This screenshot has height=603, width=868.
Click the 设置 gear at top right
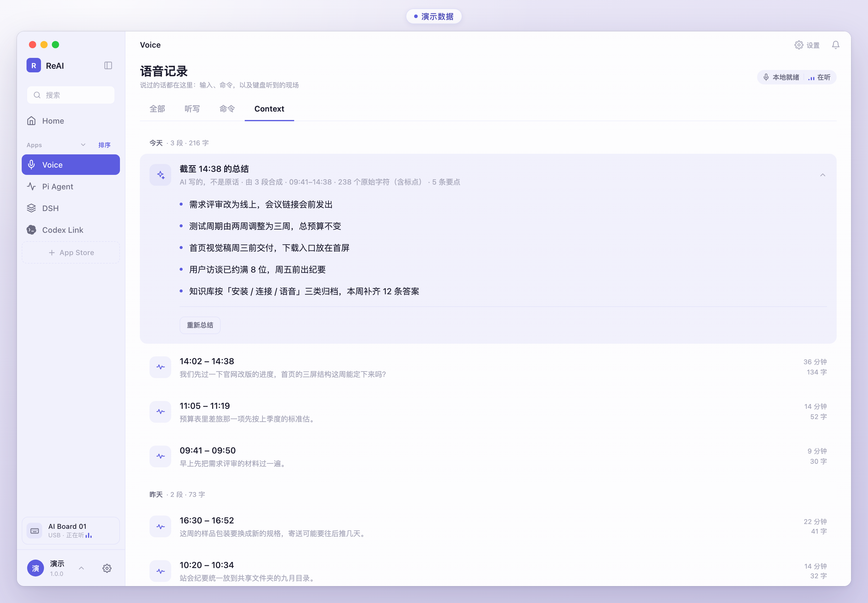click(x=807, y=45)
